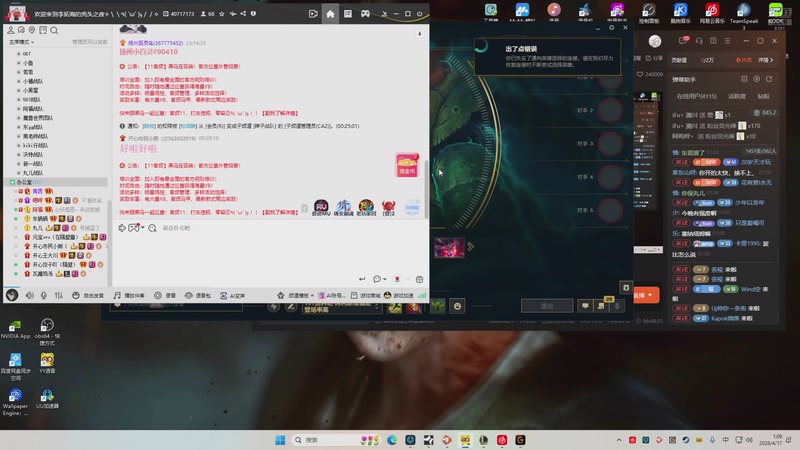This screenshot has height=450, width=800.
Task: Click the game client chat bubble icon
Action: tap(585, 306)
